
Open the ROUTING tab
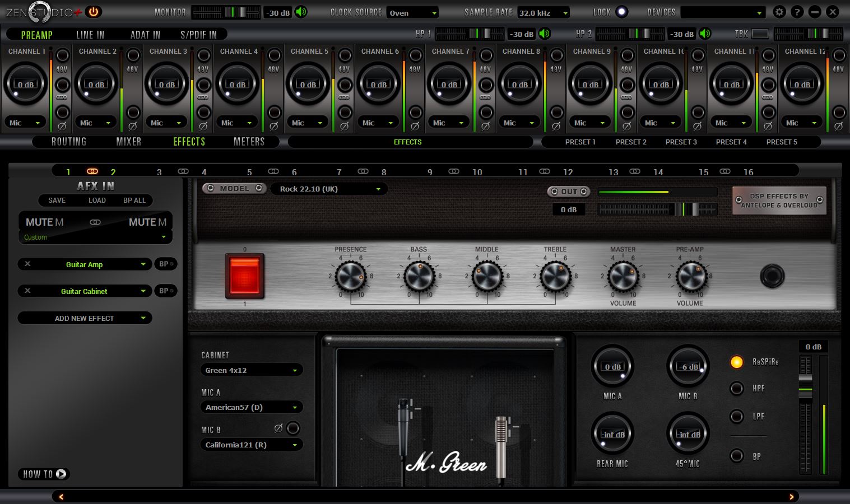click(x=69, y=142)
